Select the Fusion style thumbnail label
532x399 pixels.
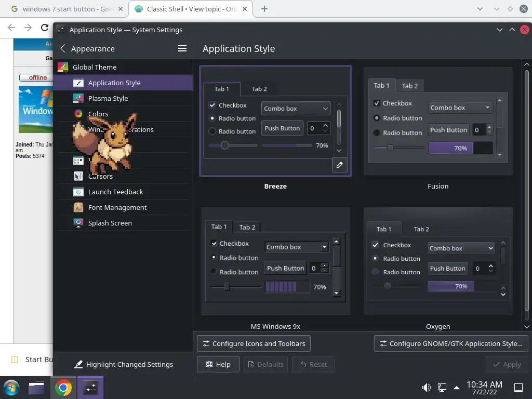(437, 186)
